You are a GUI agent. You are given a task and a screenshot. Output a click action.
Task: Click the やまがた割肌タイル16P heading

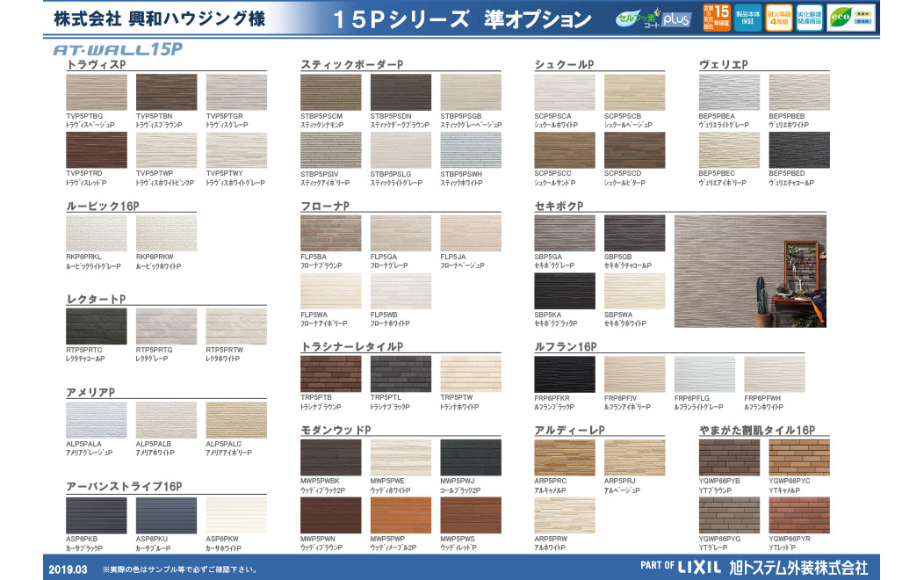pos(756,431)
